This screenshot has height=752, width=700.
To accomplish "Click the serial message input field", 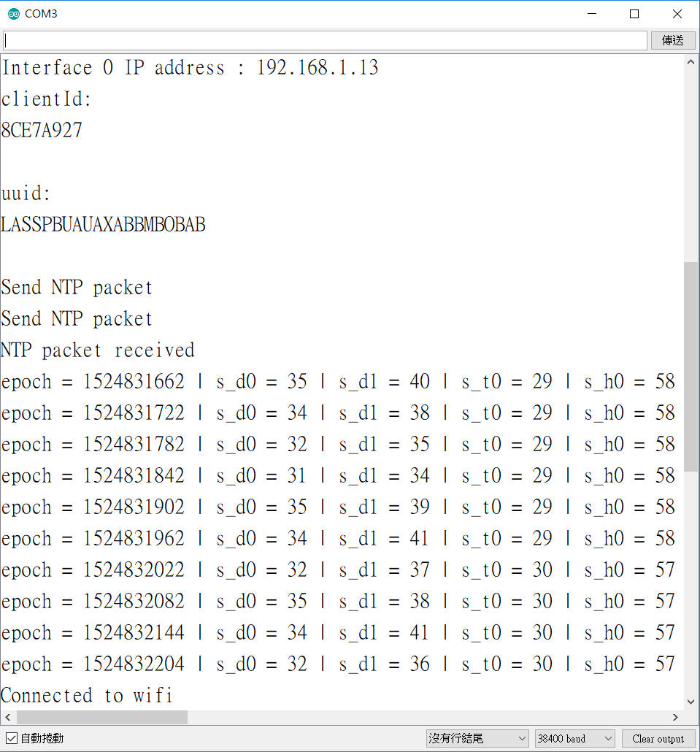I will coord(325,40).
